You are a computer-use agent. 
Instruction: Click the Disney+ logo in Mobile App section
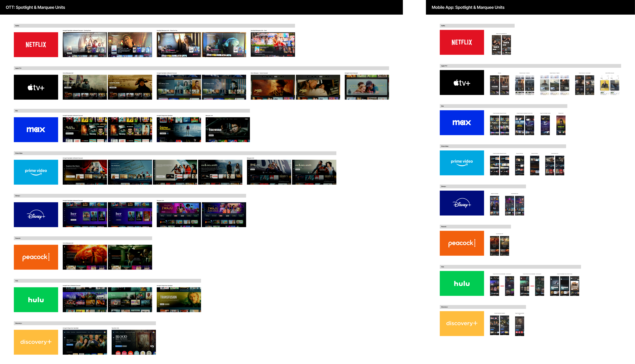(462, 203)
